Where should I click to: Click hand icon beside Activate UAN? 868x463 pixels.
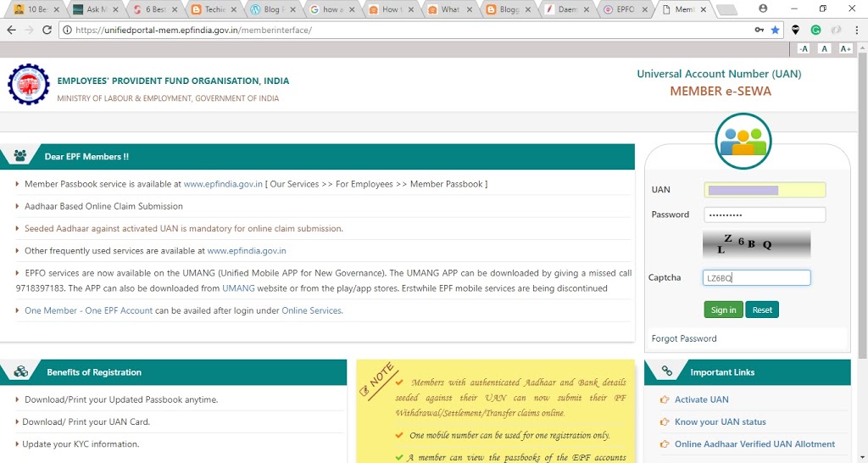[x=665, y=399]
